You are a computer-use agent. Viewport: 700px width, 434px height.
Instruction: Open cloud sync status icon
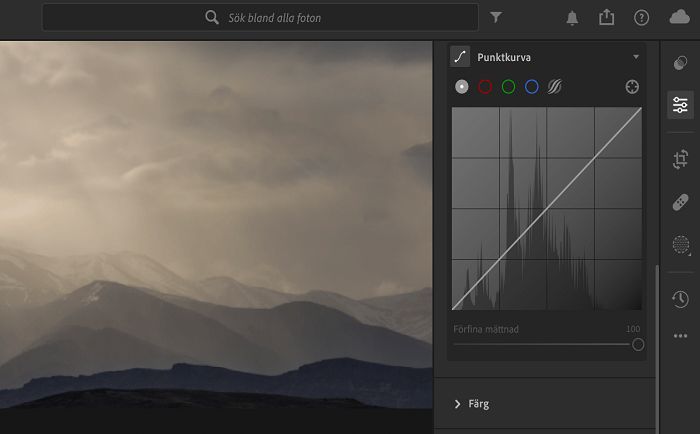click(679, 17)
